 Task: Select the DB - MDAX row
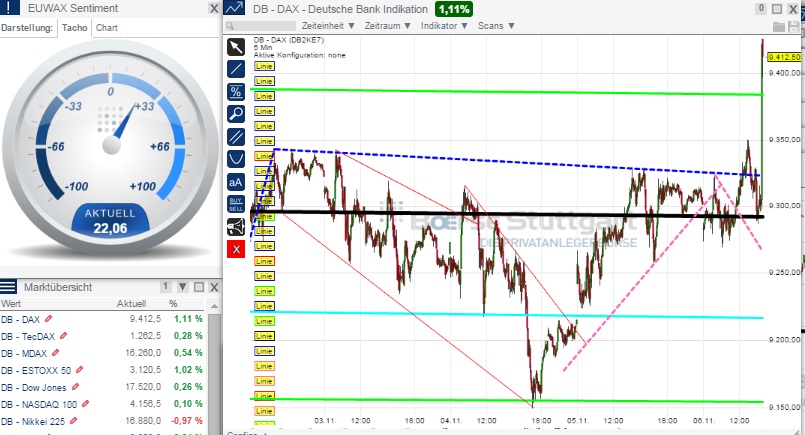point(103,353)
